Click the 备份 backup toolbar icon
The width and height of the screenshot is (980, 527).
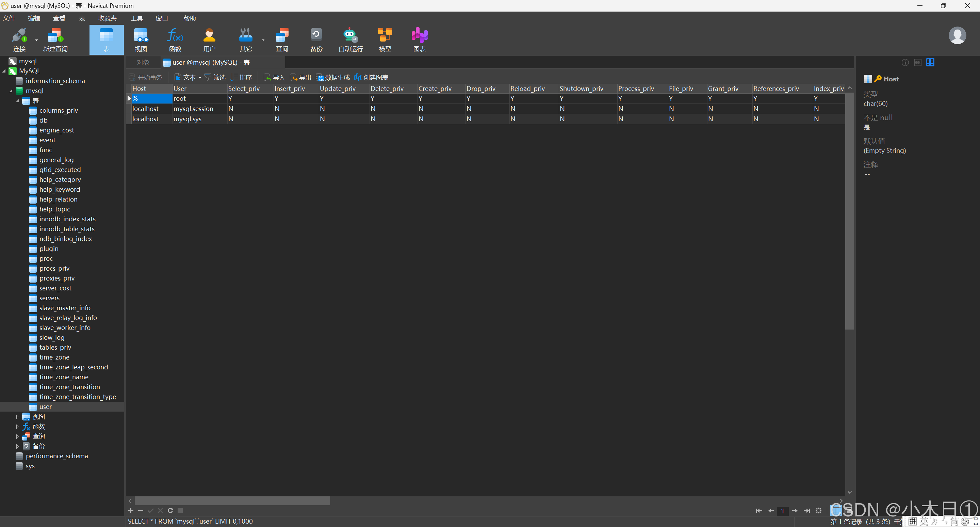pos(316,39)
